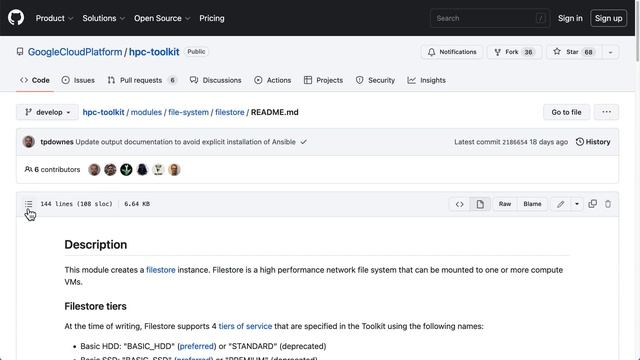Screen dimensions: 640x360
Task: Open third contributor avatar with green logo
Action: [x=126, y=169]
